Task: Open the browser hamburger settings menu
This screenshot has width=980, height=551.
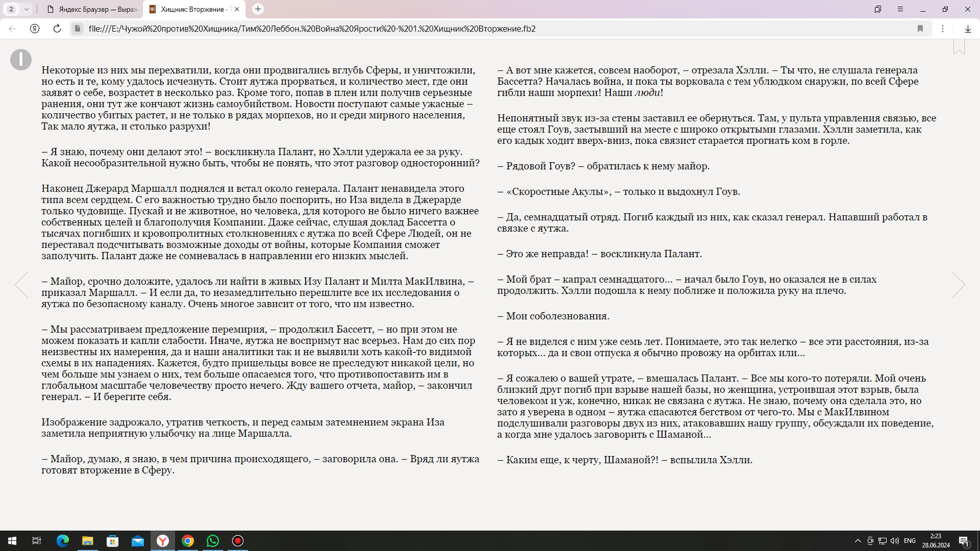Action: (x=900, y=9)
